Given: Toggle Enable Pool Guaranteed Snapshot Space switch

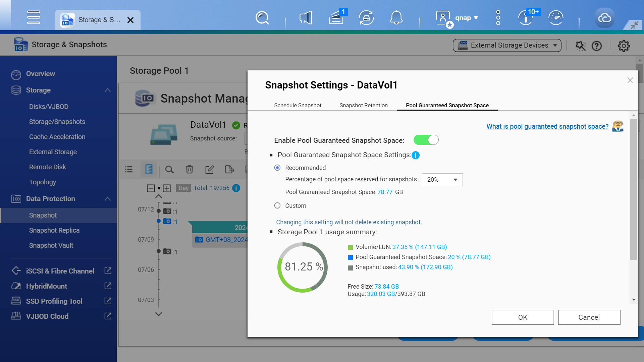Looking at the screenshot, I should pos(426,140).
